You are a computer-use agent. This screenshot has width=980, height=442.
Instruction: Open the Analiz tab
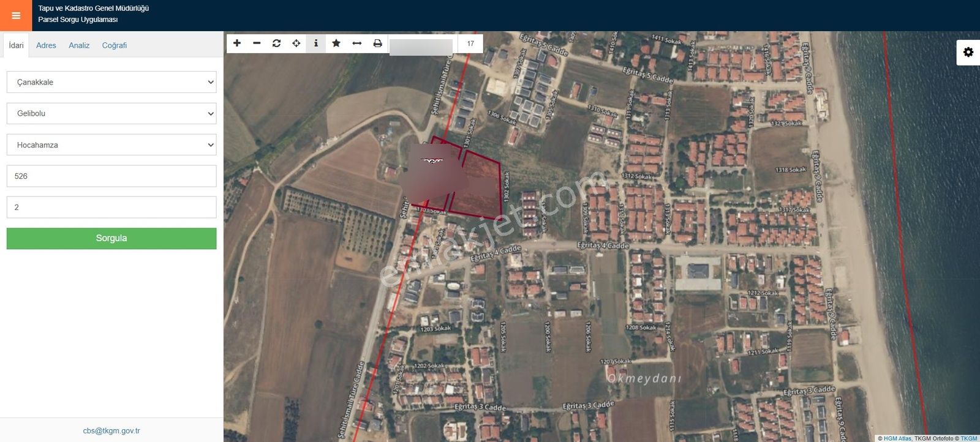coord(79,45)
